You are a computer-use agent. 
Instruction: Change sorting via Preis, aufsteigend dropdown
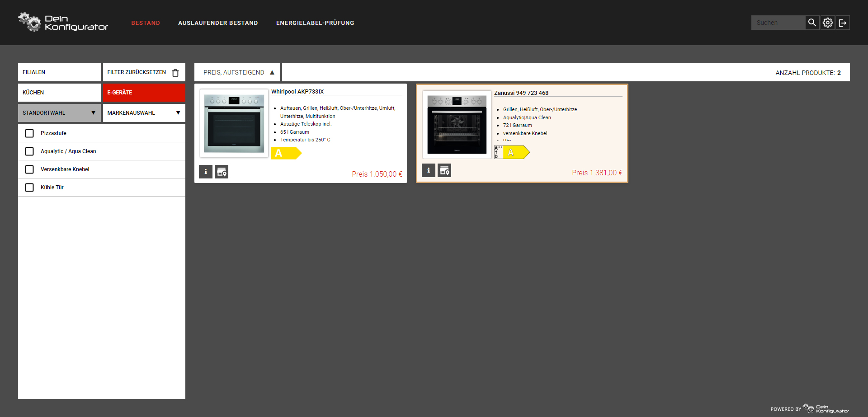237,72
